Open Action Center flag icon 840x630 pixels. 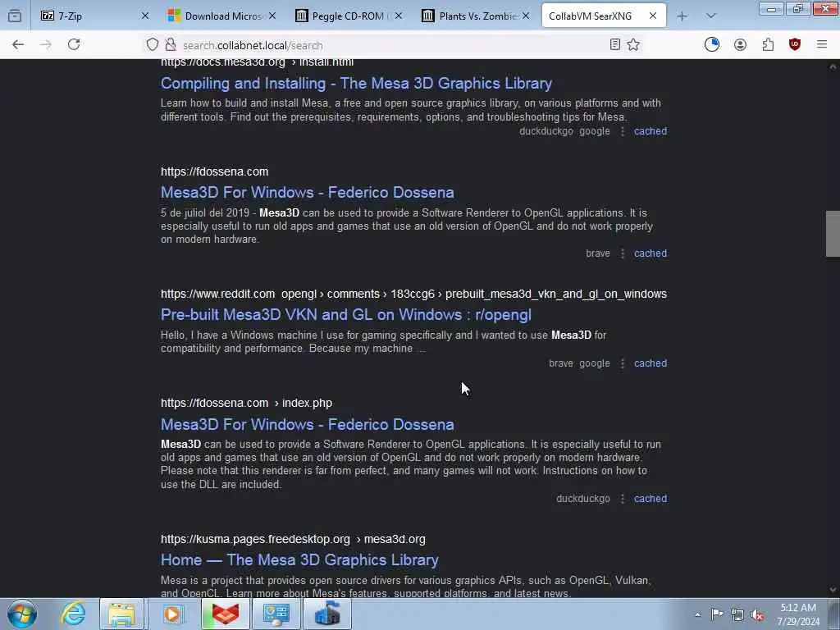click(x=717, y=614)
